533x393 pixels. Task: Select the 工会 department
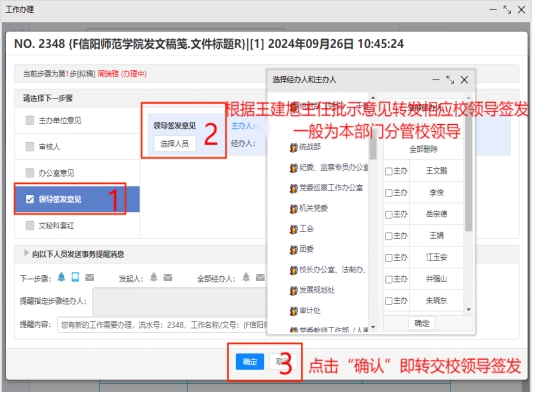click(306, 228)
